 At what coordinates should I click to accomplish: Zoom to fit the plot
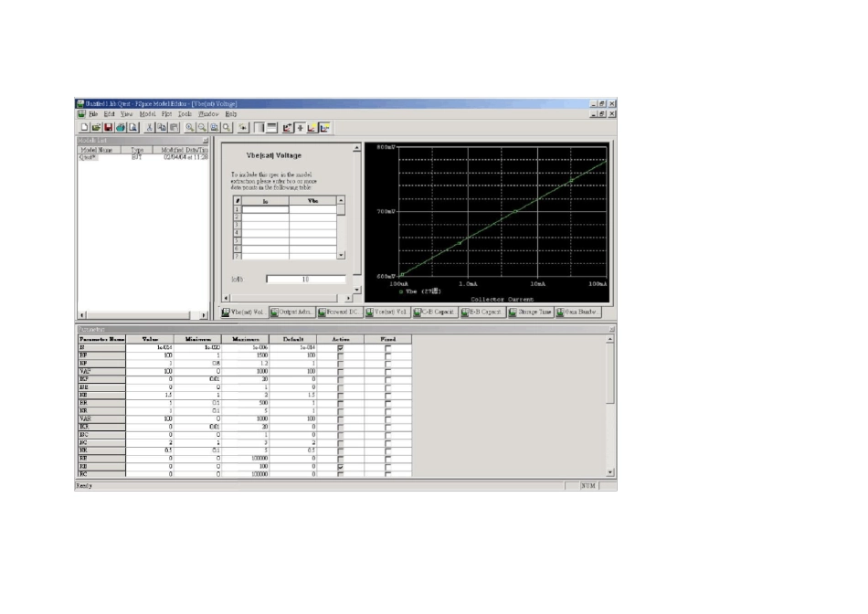pyautogui.click(x=227, y=127)
